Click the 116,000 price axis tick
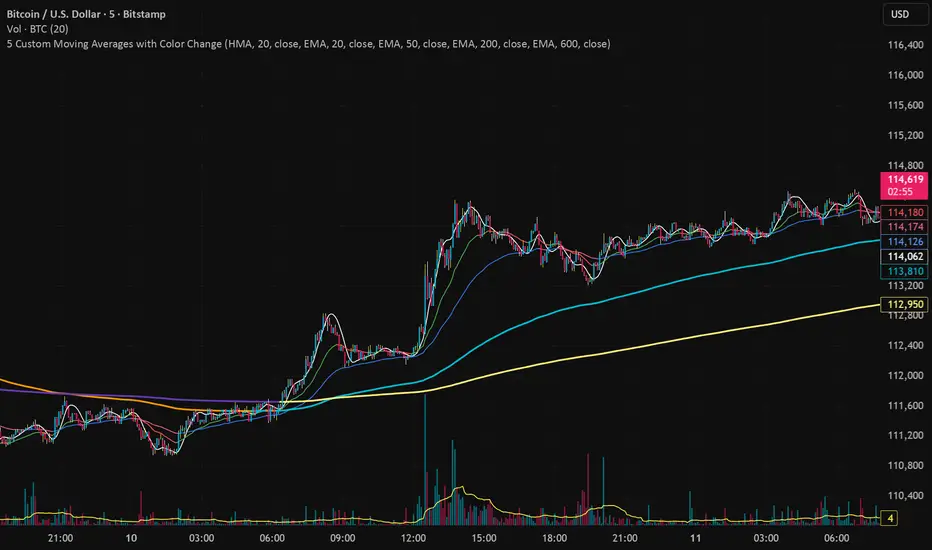932x550 pixels. coord(905,75)
